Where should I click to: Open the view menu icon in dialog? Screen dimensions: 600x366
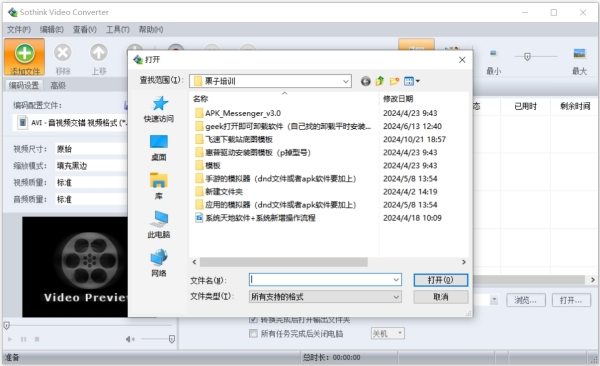[x=412, y=81]
